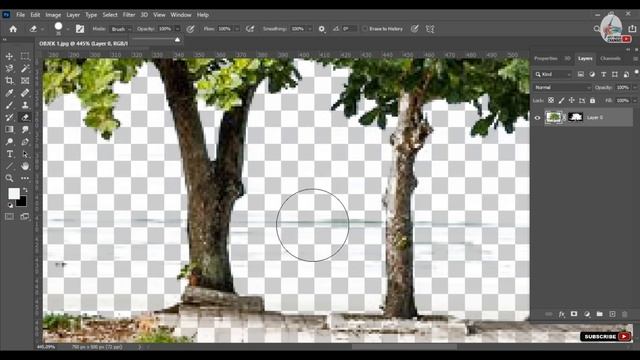The image size is (640, 360).
Task: Select the Move tool
Action: coord(9,56)
